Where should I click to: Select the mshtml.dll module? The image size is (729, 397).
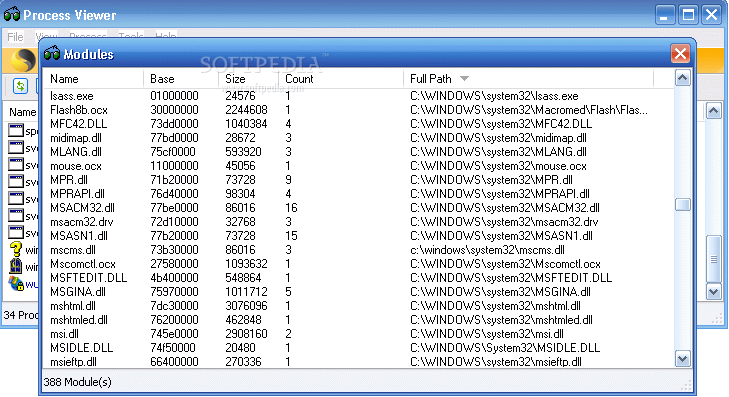point(73,306)
